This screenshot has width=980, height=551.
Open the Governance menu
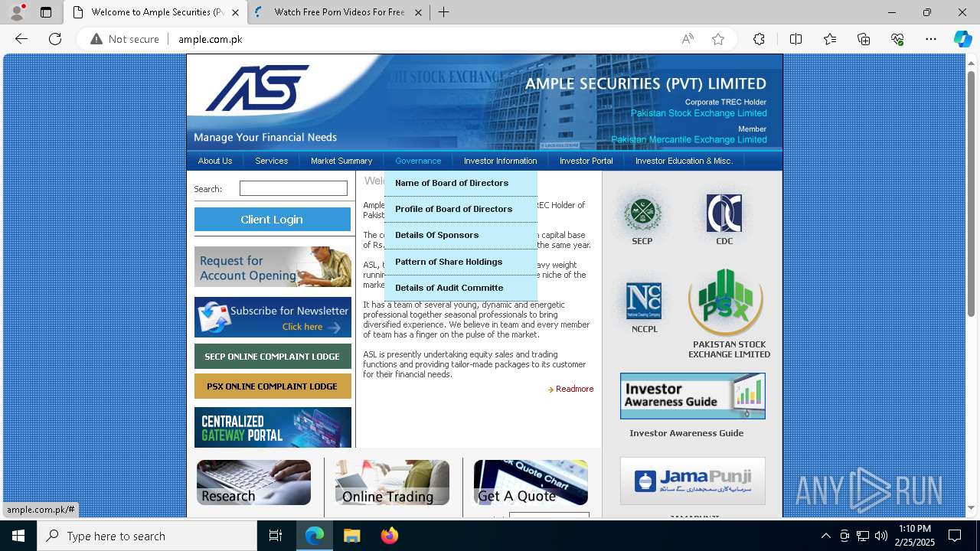click(x=418, y=161)
